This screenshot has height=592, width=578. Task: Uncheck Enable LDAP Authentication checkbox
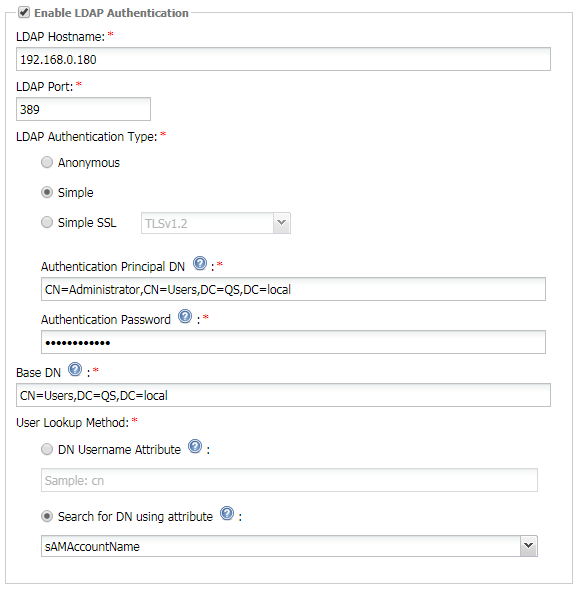(24, 12)
